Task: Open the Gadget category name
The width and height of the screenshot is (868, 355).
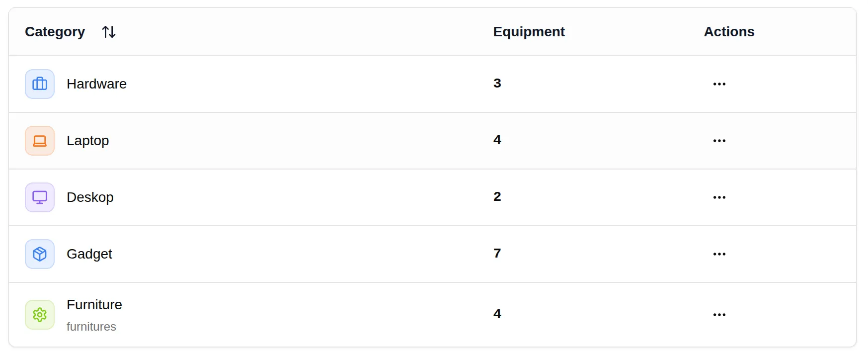Action: point(89,254)
